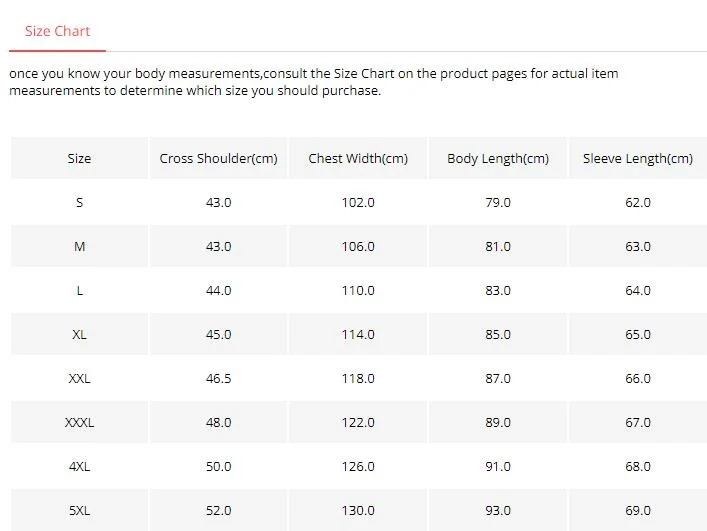Select the XL size row label
707x531 pixels.
79,334
